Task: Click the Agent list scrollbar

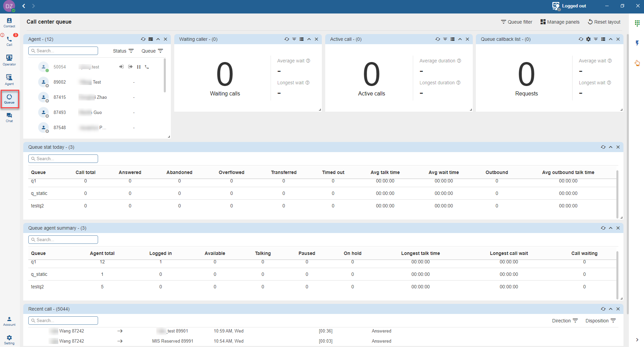Action: [165, 76]
